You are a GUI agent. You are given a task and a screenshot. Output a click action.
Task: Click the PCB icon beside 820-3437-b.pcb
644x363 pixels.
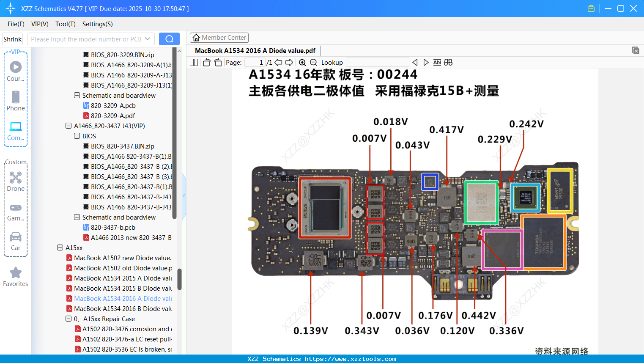[x=86, y=227]
